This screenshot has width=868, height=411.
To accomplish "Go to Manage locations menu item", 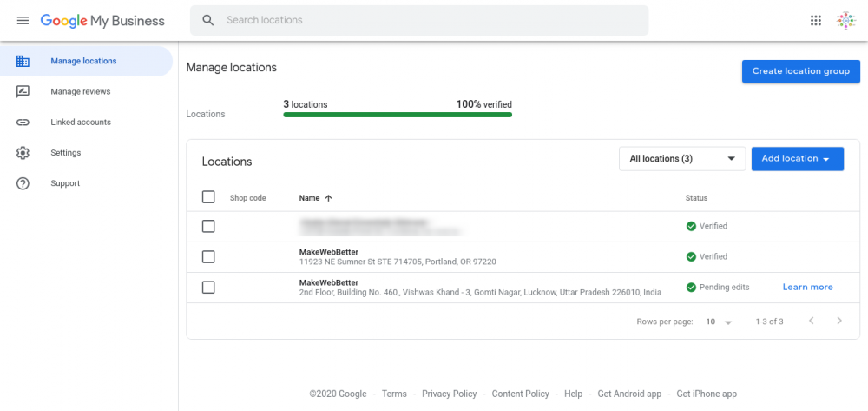I will 83,61.
